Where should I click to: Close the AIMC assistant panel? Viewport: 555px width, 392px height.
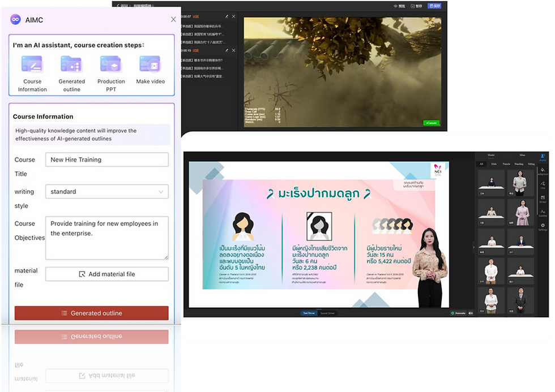(173, 19)
